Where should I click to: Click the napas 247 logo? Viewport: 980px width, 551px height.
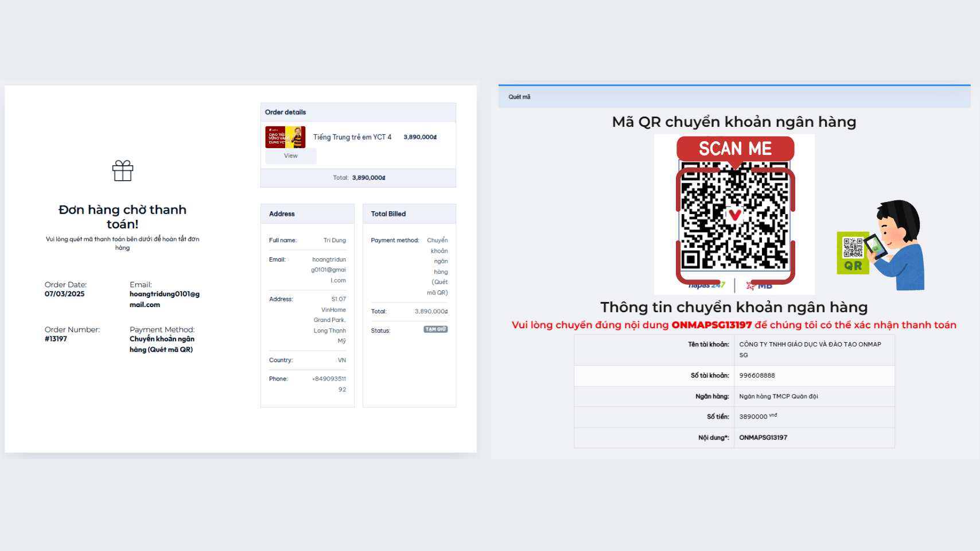tap(706, 285)
